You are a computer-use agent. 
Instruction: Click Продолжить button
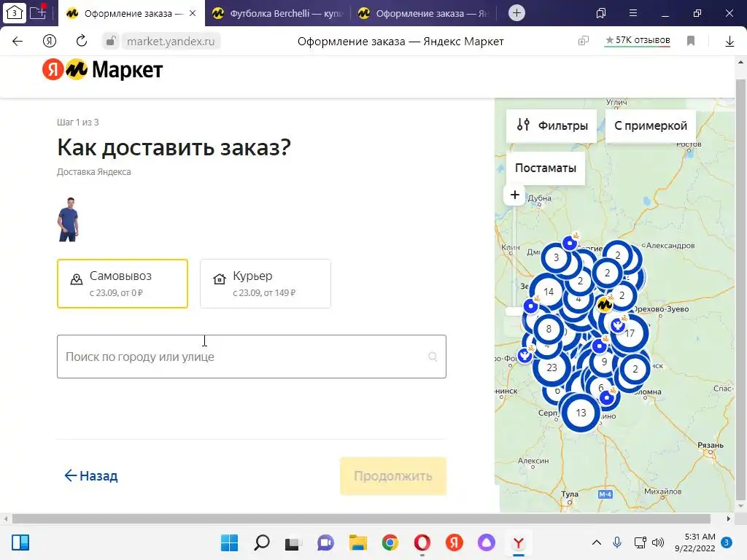(393, 476)
